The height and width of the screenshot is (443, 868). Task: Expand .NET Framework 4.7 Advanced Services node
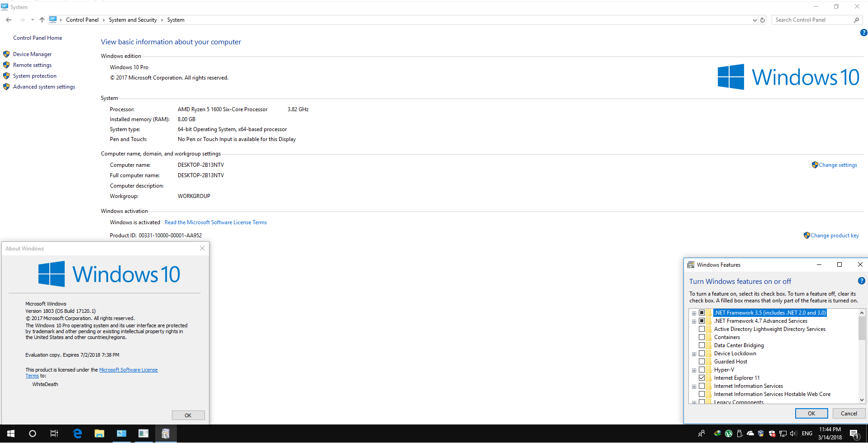click(694, 321)
